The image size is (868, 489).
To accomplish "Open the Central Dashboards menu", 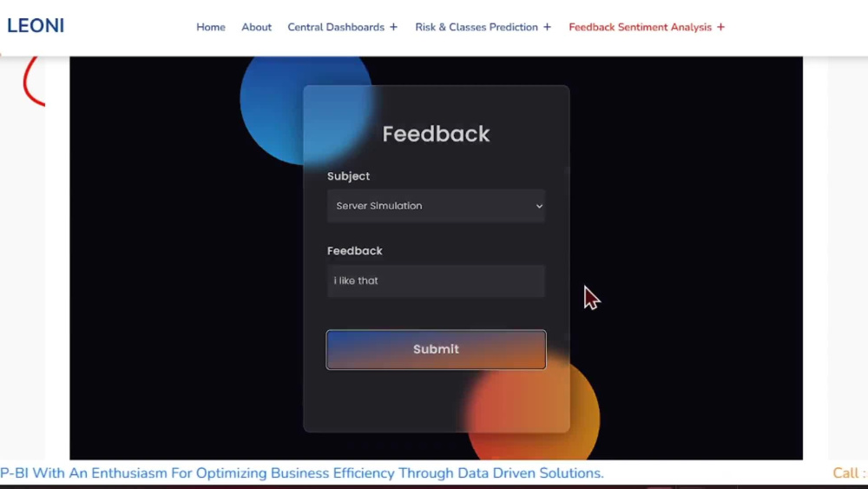I will coord(335,27).
